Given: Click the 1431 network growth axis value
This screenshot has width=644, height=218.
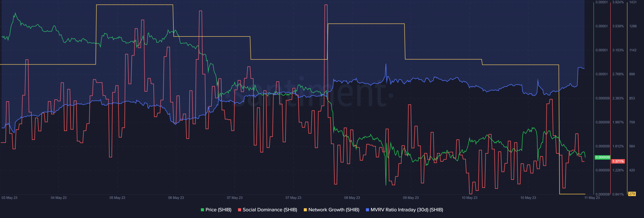Looking at the screenshot, I should [x=633, y=2].
